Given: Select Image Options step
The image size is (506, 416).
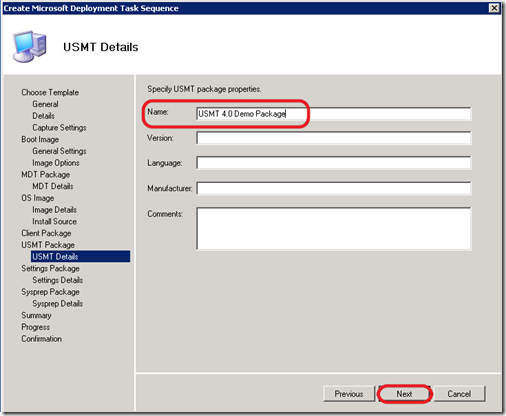Looking at the screenshot, I should pyautogui.click(x=56, y=163).
